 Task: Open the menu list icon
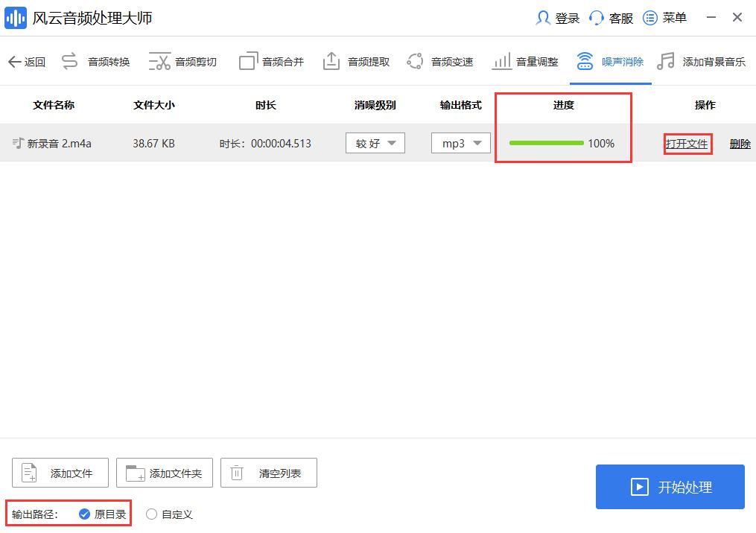pos(650,19)
